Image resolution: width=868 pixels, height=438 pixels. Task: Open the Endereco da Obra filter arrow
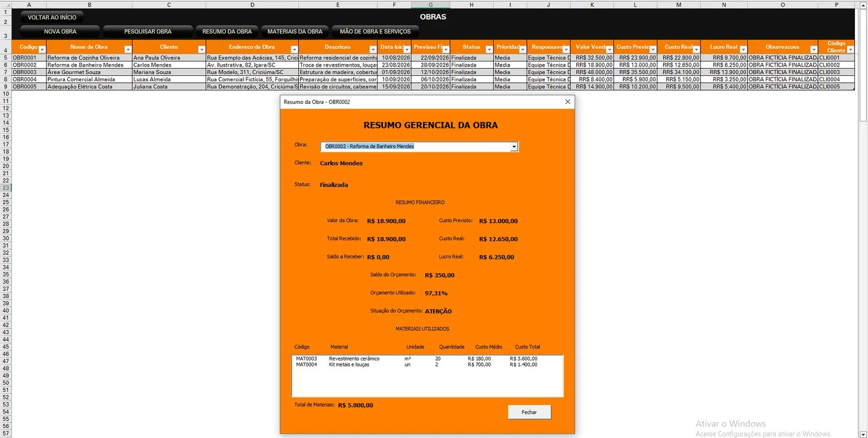295,50
